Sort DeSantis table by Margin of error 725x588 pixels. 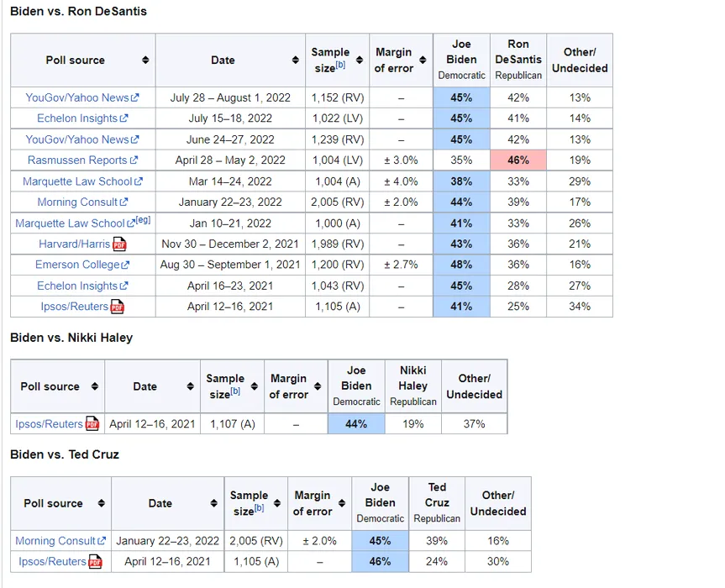(x=423, y=60)
